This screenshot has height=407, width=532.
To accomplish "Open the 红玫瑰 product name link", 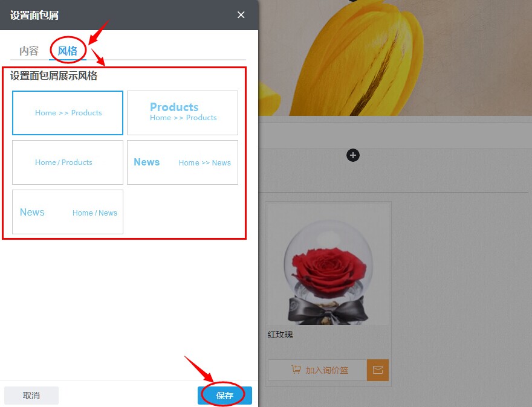I will click(280, 335).
